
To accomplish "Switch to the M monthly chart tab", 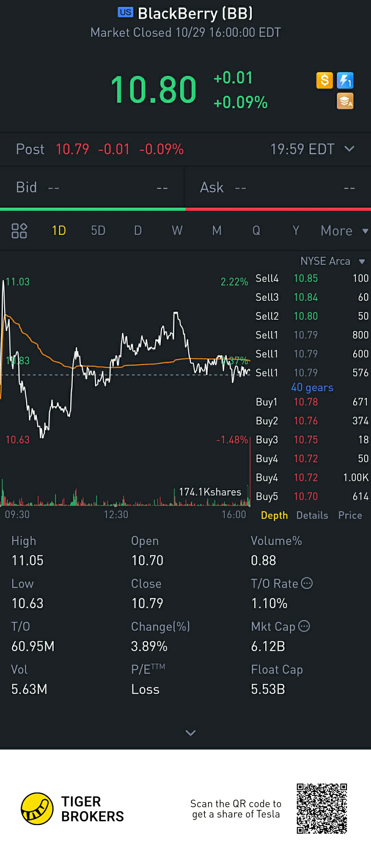I will pyautogui.click(x=217, y=230).
